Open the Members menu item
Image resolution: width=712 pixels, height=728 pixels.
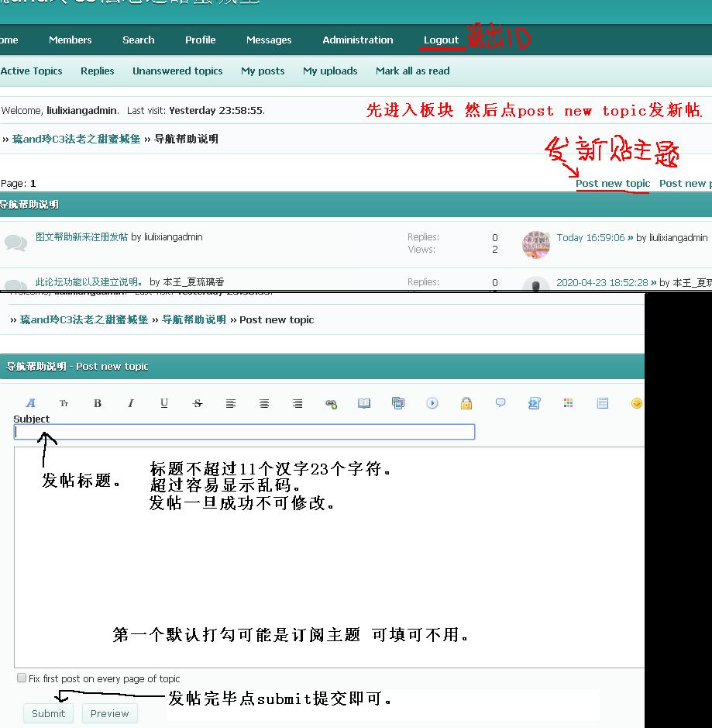pos(70,40)
